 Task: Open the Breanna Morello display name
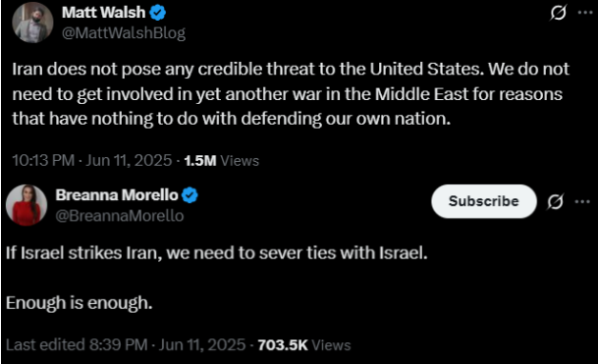[117, 195]
